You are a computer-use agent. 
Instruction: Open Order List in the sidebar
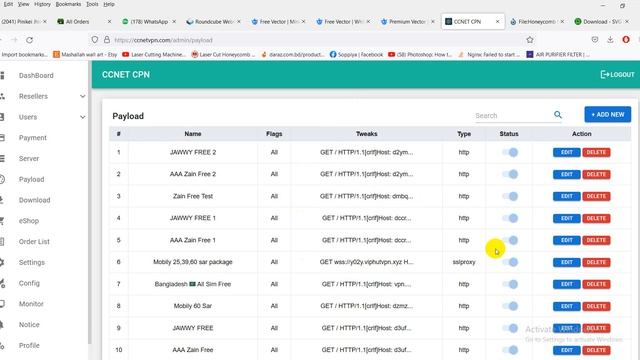[x=34, y=242]
